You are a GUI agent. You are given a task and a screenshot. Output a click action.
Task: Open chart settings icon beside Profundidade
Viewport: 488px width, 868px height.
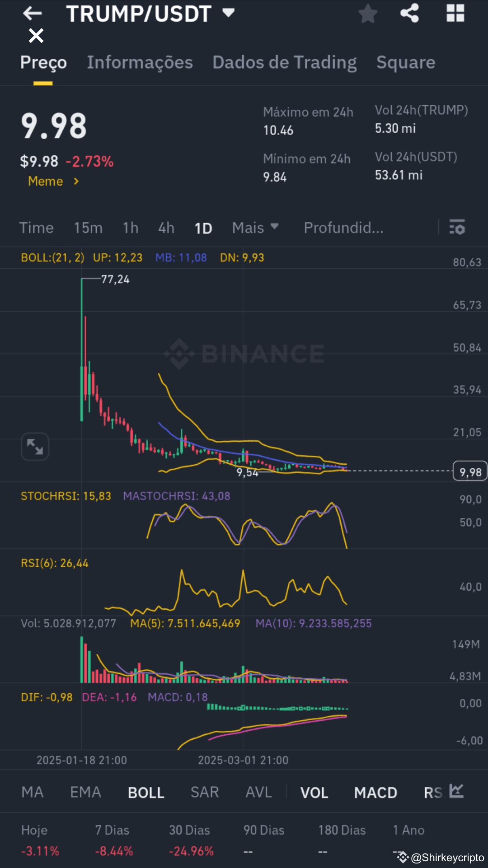457,227
